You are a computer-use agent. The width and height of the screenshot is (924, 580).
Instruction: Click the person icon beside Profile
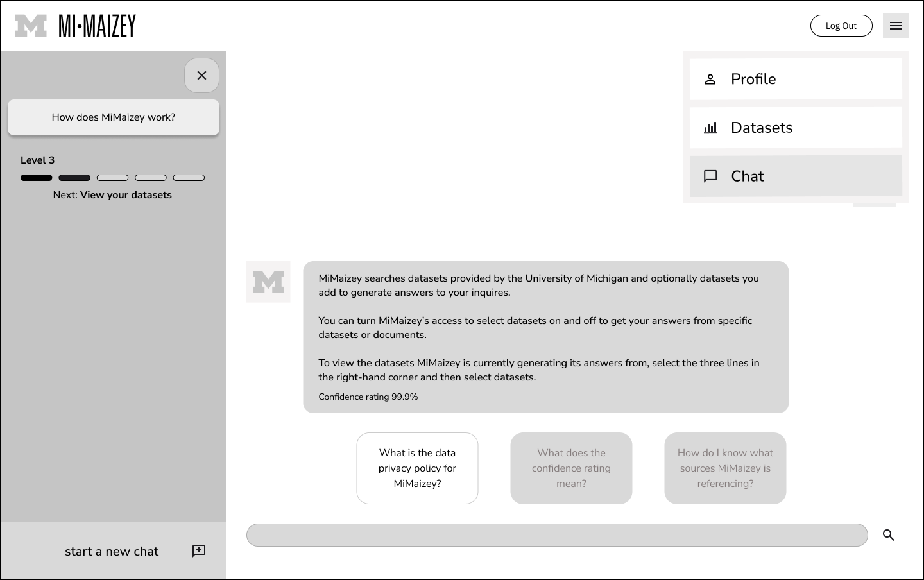click(x=710, y=80)
